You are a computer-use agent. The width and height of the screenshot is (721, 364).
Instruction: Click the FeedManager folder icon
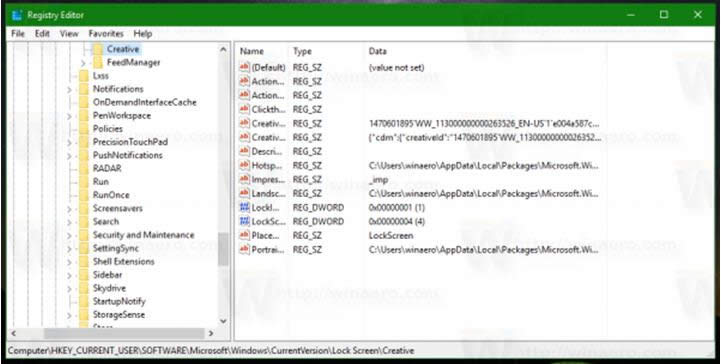click(x=97, y=62)
